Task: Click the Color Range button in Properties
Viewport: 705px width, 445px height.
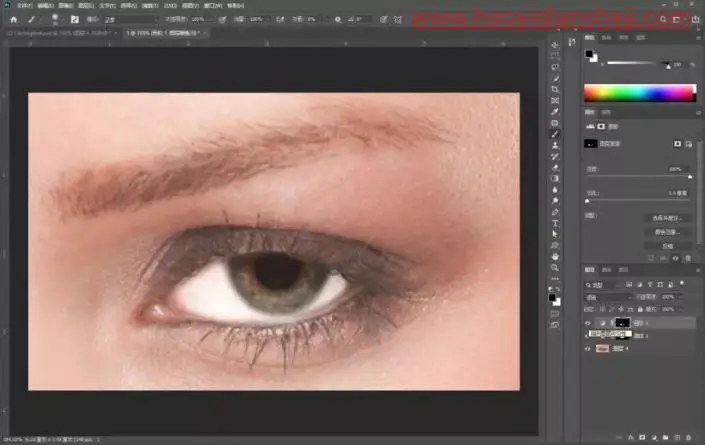Action: pyautogui.click(x=667, y=232)
